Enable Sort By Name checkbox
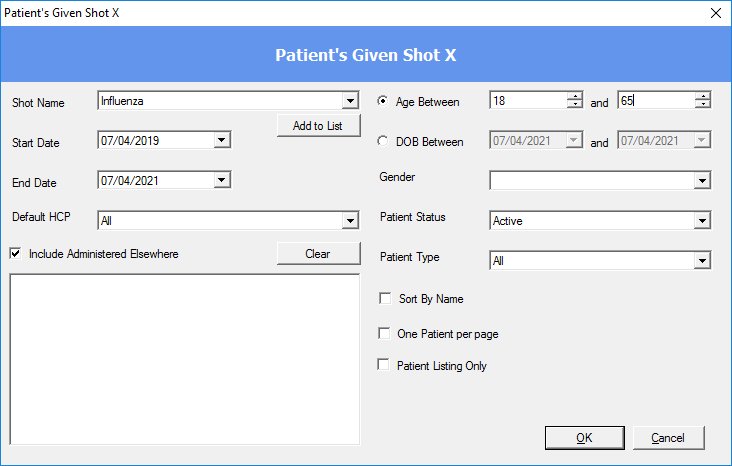Screen dimensions: 732x466 [385, 298]
